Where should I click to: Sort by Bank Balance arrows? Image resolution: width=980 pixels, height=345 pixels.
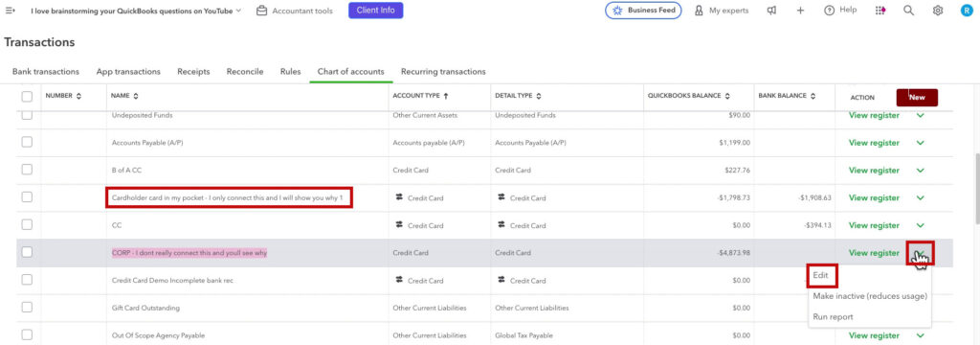coord(813,97)
